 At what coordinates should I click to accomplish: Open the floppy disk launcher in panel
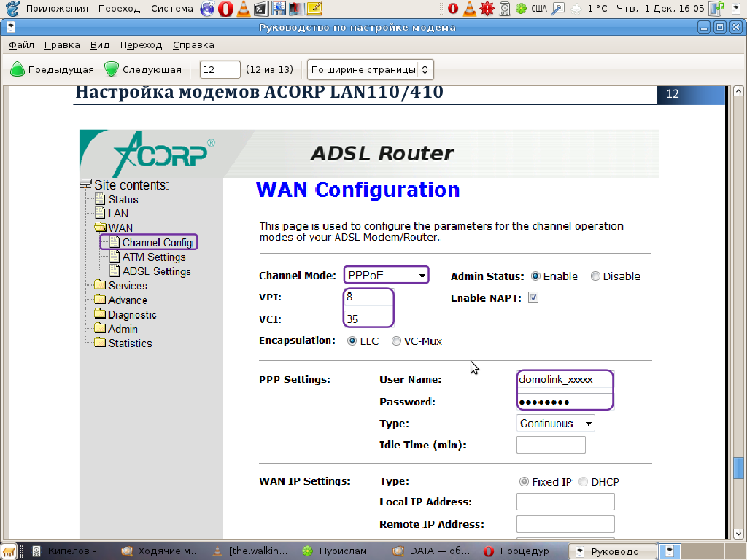pos(279,9)
